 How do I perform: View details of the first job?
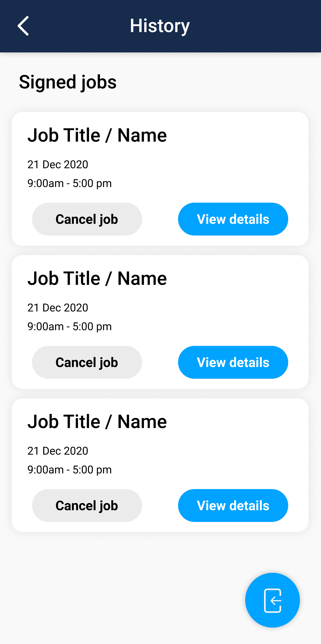click(x=233, y=219)
